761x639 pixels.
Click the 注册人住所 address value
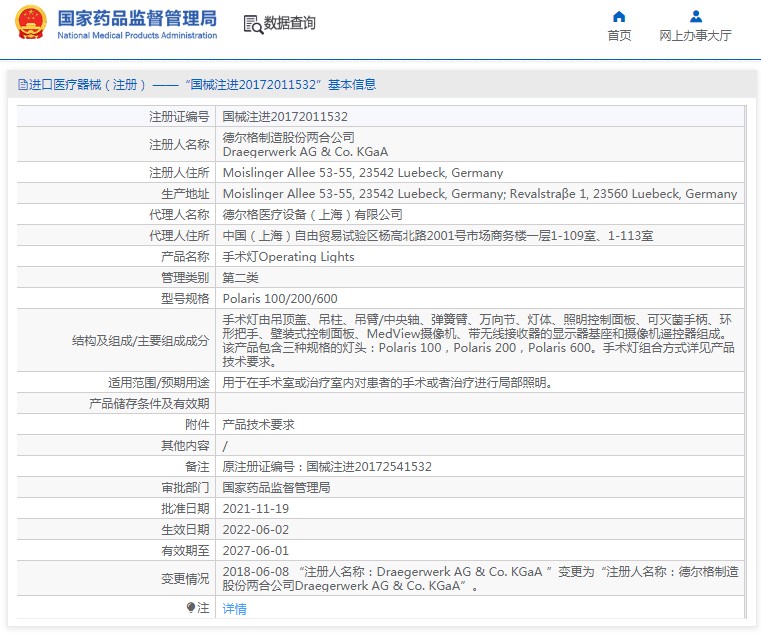pyautogui.click(x=363, y=173)
